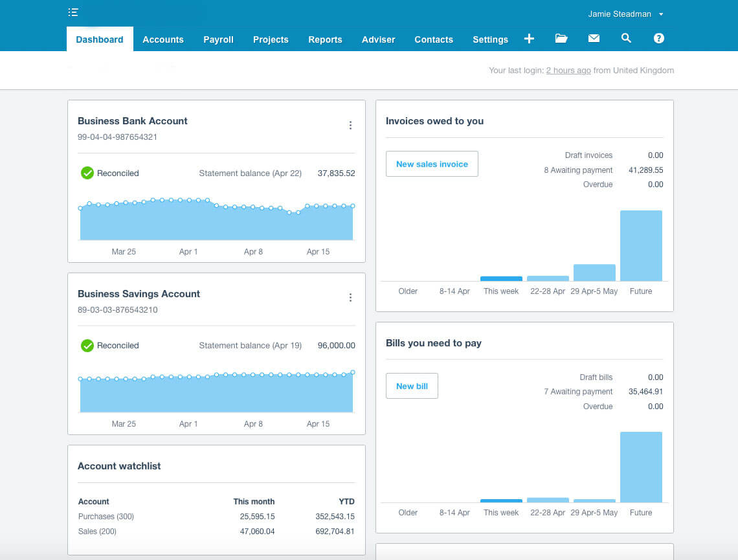Click the Sales (200) watchlist row
This screenshot has width=738, height=560.
click(216, 532)
